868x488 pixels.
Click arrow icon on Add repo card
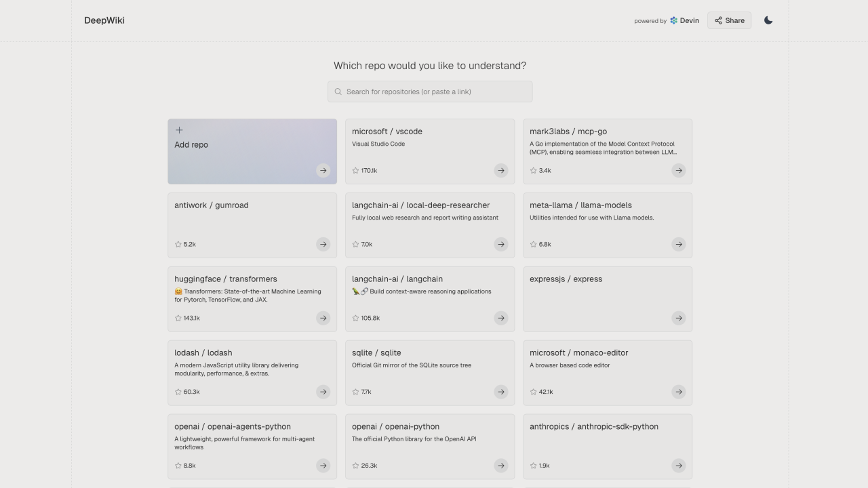[x=323, y=171]
